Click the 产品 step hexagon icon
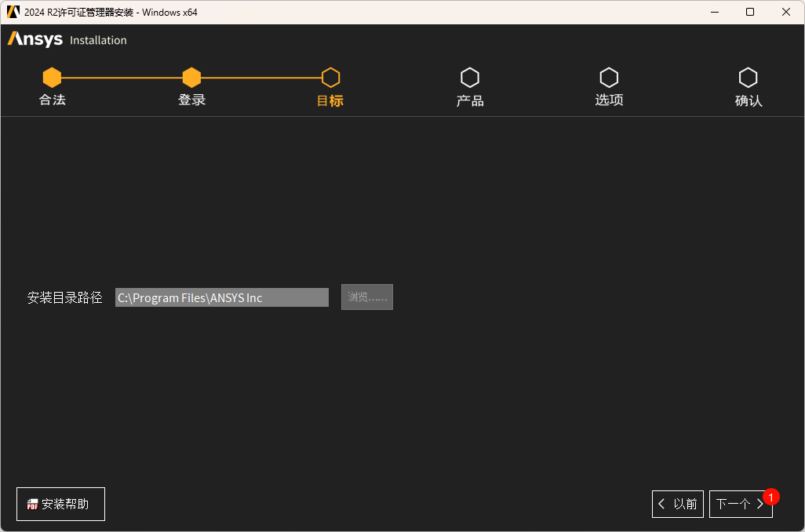This screenshot has height=532, width=805. pos(470,78)
